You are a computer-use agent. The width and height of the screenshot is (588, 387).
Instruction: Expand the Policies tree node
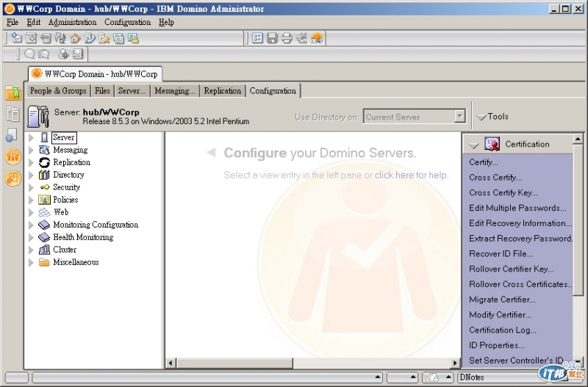click(x=31, y=200)
